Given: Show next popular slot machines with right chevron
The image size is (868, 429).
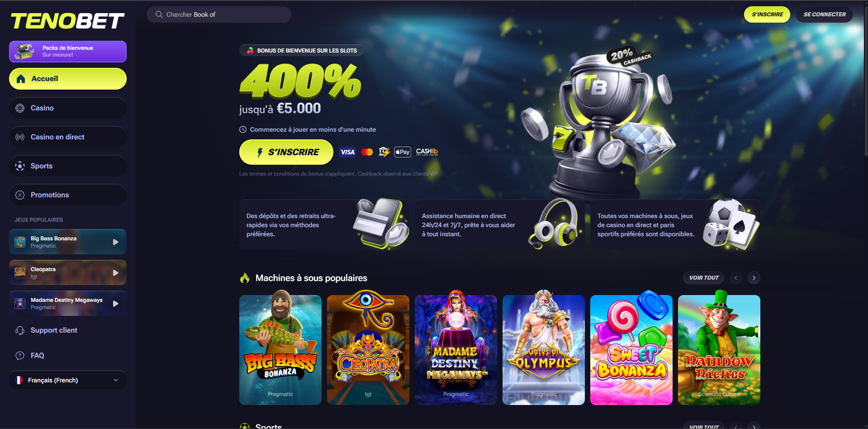Looking at the screenshot, I should click(x=754, y=278).
